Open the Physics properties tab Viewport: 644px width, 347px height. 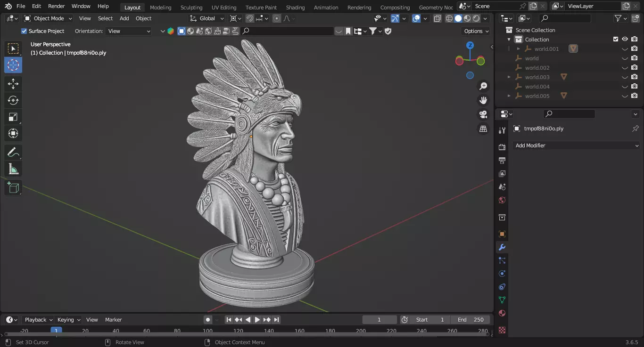click(x=502, y=274)
